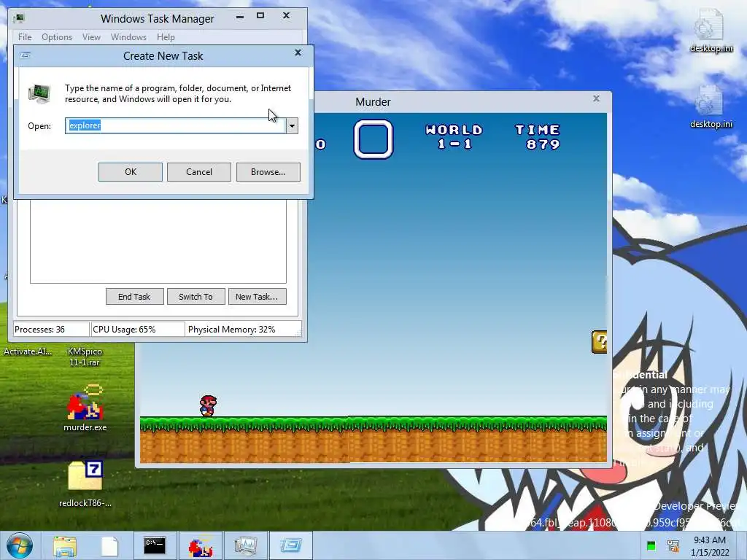This screenshot has width=747, height=560.
Task: Click the run icon beside dialog description
Action: [x=39, y=93]
